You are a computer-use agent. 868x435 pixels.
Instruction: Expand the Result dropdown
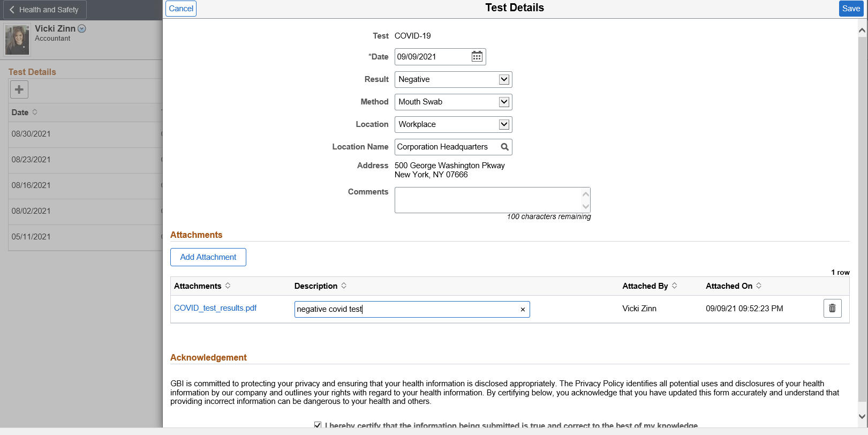coord(504,79)
